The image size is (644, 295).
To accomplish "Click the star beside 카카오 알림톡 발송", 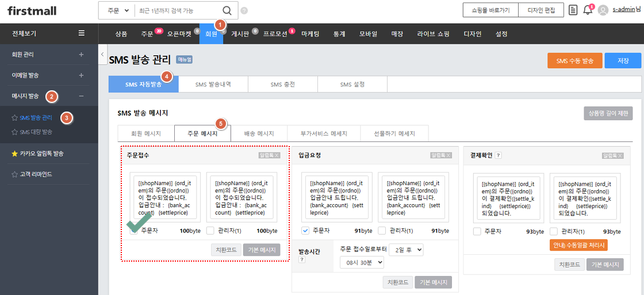I will tap(14, 154).
